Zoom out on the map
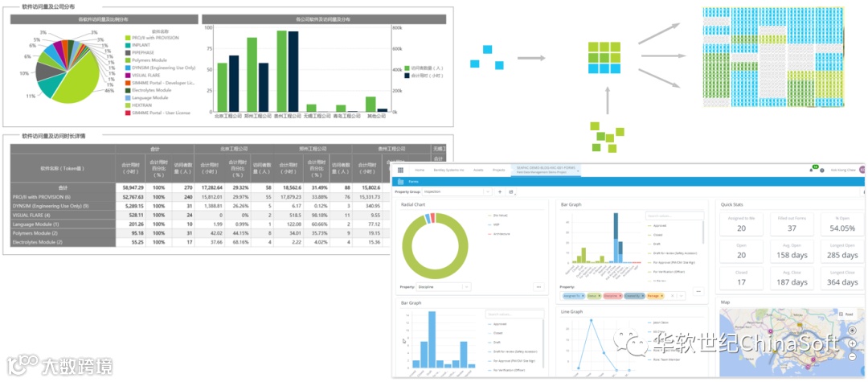Image resolution: width=868 pixels, height=382 pixels. tap(852, 357)
